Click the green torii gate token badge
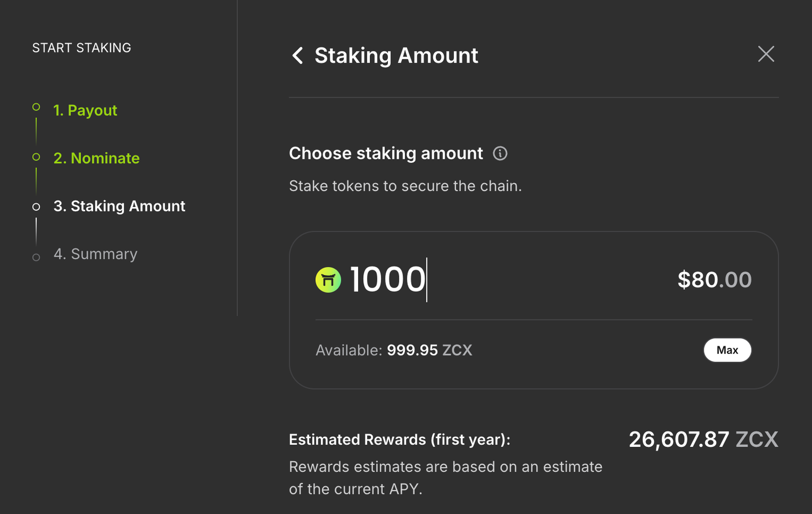 pyautogui.click(x=328, y=280)
